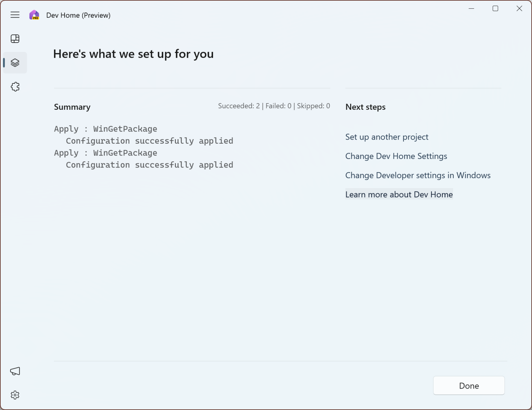This screenshot has height=410, width=532.
Task: Follow the Learn more about Dev Home link
Action: [x=399, y=194]
